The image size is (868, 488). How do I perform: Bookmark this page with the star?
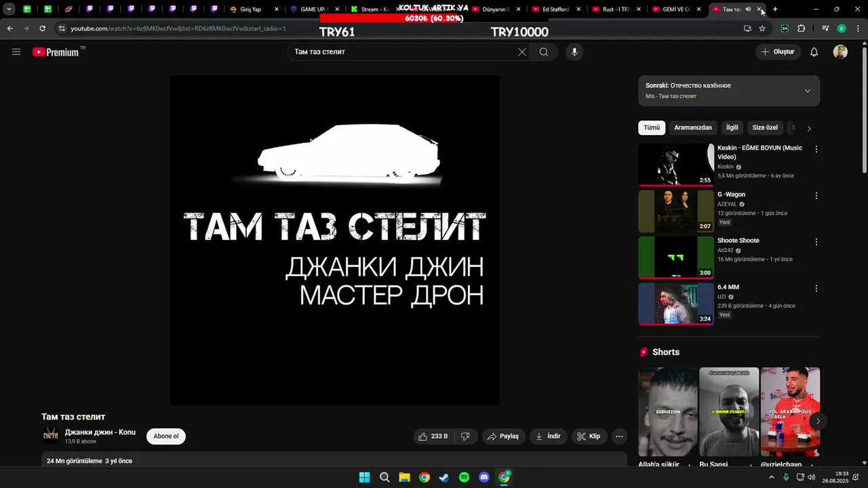pyautogui.click(x=762, y=28)
